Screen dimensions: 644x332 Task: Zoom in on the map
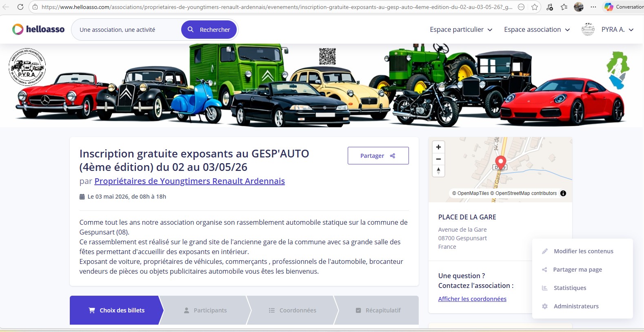pos(438,147)
